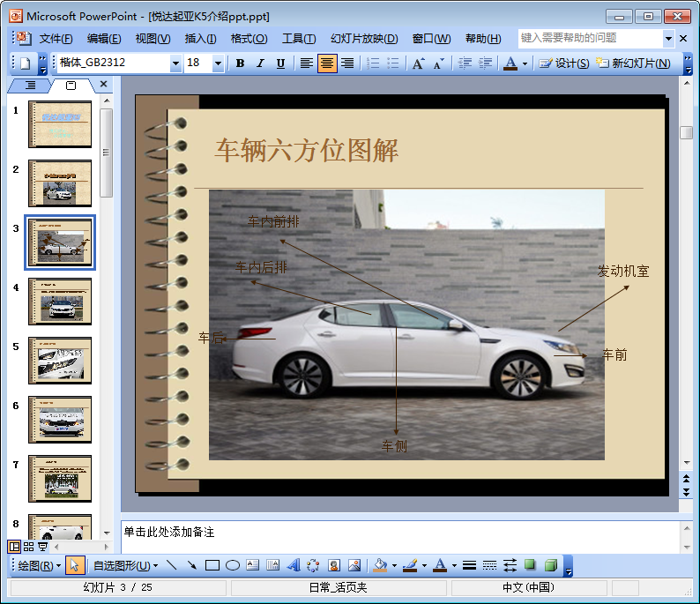The image size is (700, 604).
Task: Select the Line drawing tool
Action: point(171,565)
